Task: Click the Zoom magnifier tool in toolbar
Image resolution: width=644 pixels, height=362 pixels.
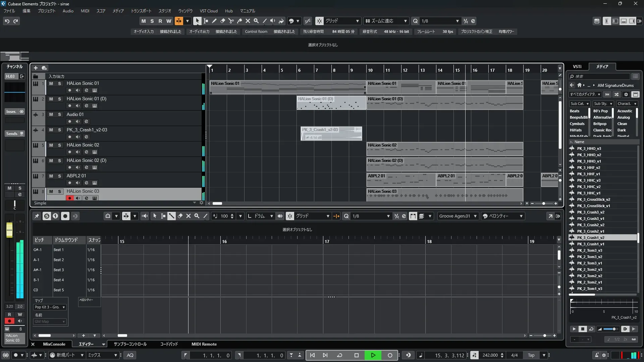Action: [x=256, y=21]
